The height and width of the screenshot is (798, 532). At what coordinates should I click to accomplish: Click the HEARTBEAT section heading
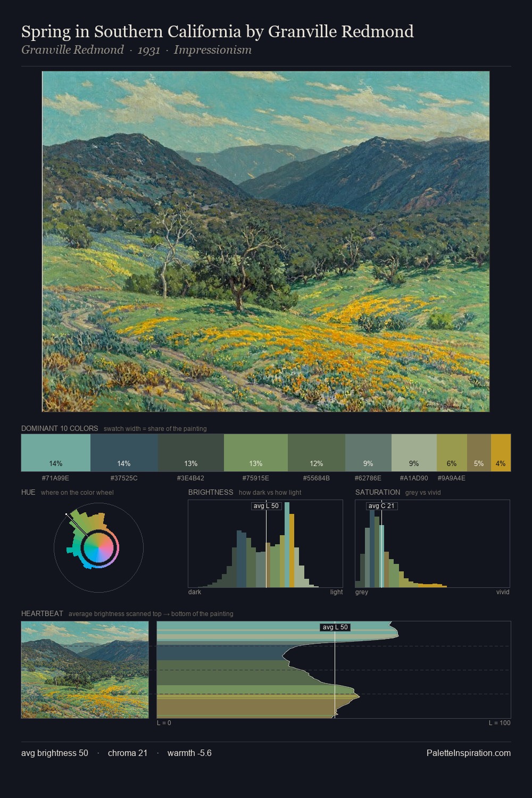42,614
